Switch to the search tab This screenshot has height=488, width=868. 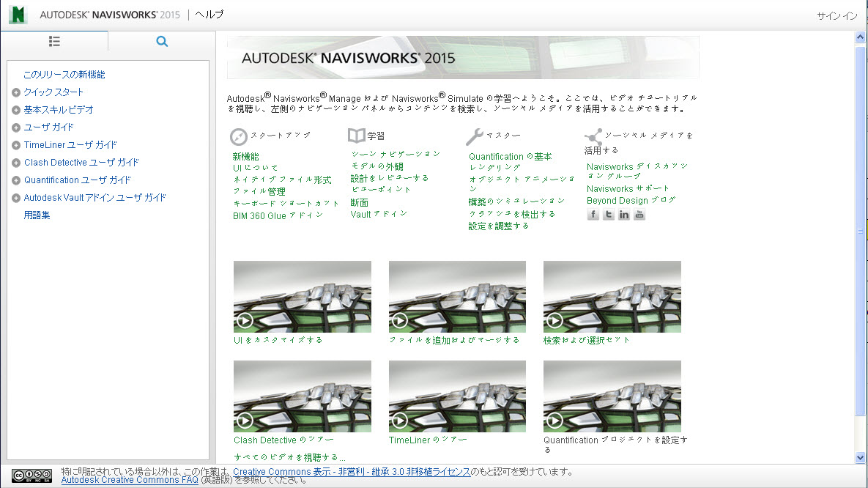(162, 42)
